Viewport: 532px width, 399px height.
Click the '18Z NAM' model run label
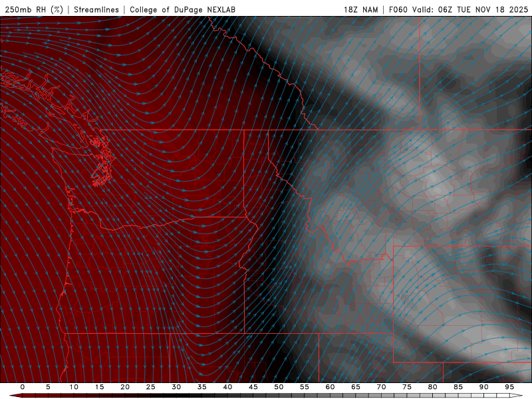[x=360, y=9]
